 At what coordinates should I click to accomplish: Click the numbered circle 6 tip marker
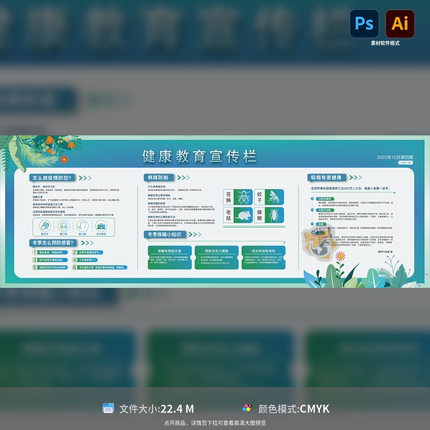(x=75, y=267)
